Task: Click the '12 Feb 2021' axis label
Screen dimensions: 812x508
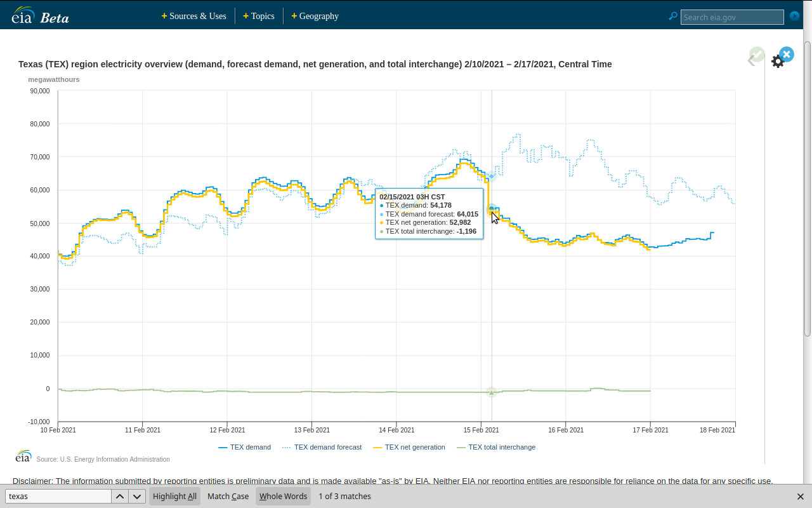Action: (227, 430)
